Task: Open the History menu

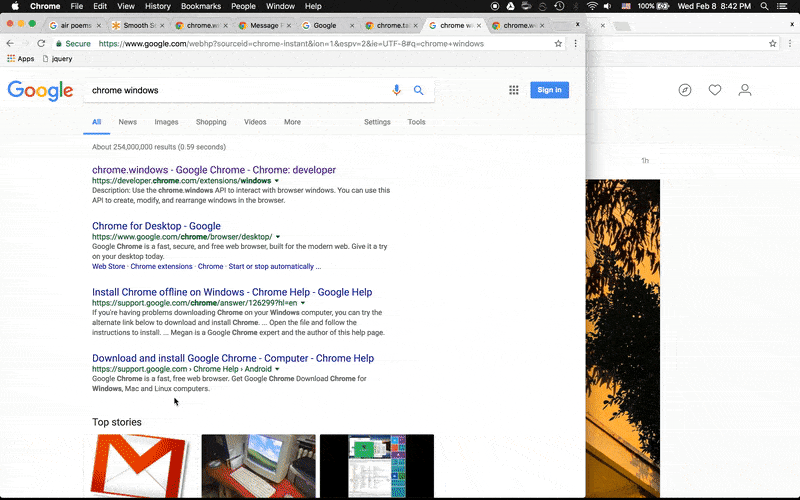Action: point(158,6)
